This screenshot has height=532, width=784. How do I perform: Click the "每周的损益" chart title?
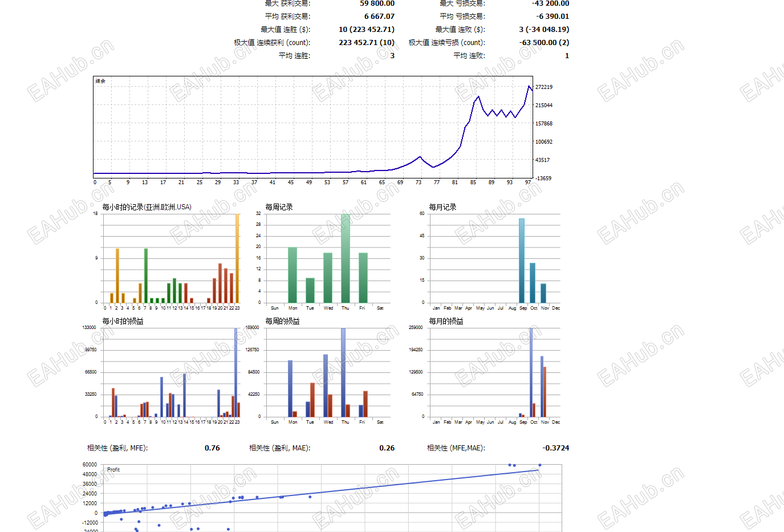pyautogui.click(x=282, y=321)
